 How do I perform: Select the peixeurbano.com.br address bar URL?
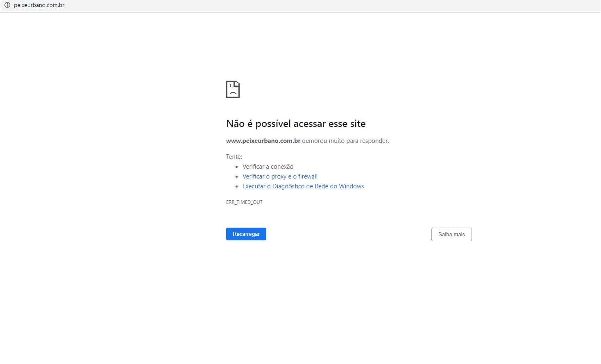coord(39,5)
